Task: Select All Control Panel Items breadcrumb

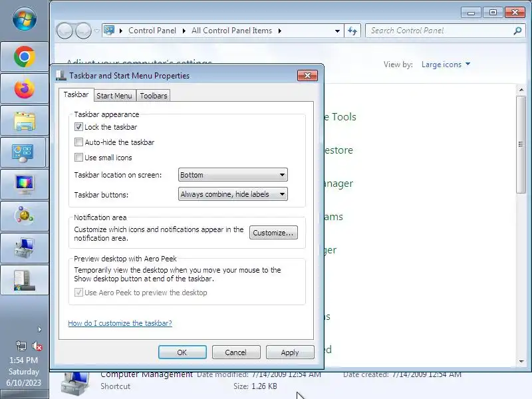Action: [x=231, y=31]
